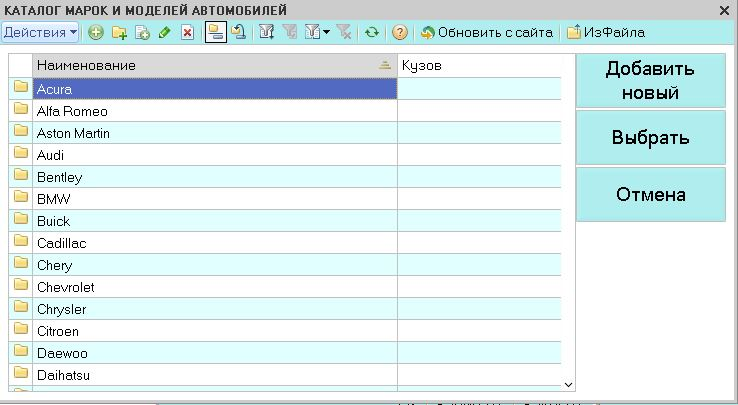Select the Aston Martin row
Screen dimensions: 738x405
[x=285, y=133]
